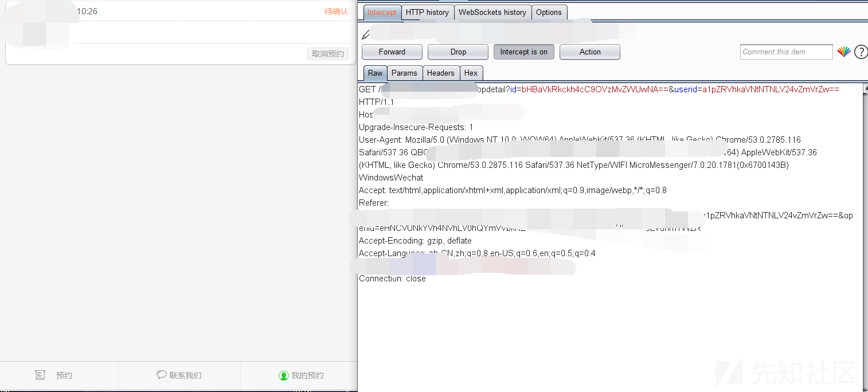
Task: Click the 取消预约 cancel-appointment button
Action: pyautogui.click(x=328, y=54)
